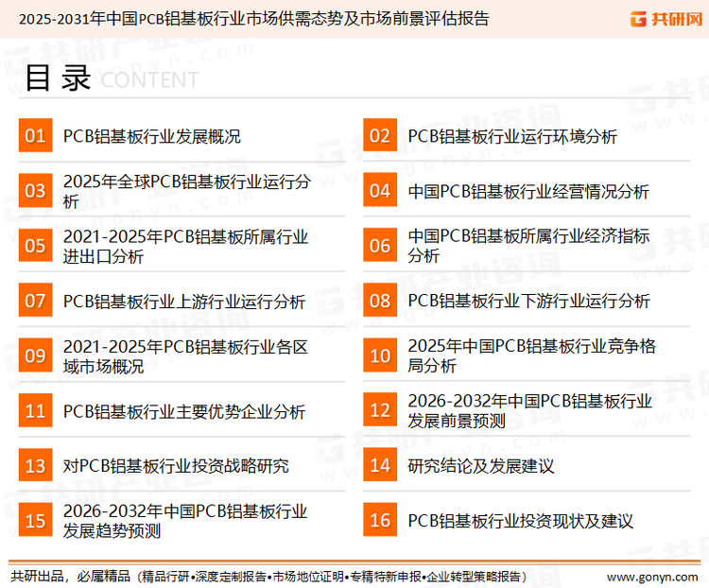Open 研究结论及发展建议 chapter
The height and width of the screenshot is (588, 709).
480,466
